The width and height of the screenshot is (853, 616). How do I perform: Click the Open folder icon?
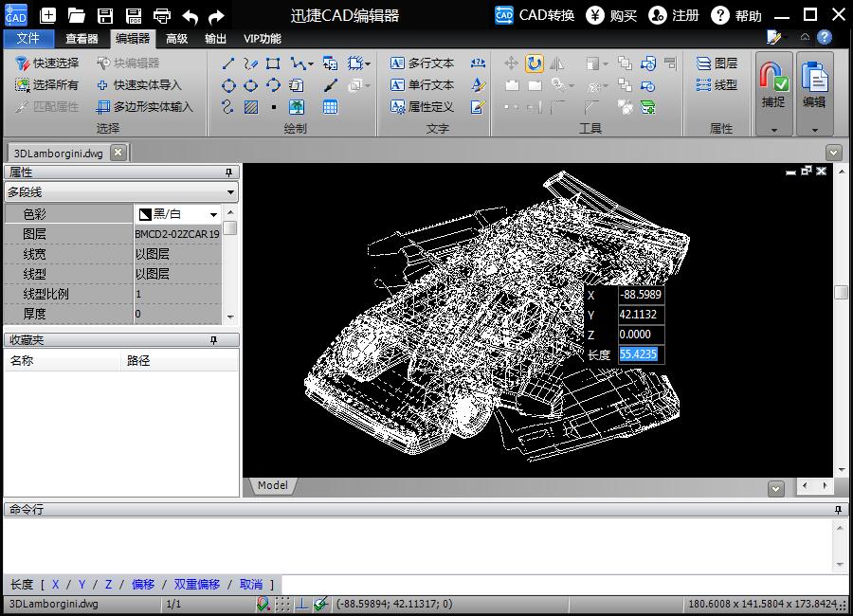[77, 15]
